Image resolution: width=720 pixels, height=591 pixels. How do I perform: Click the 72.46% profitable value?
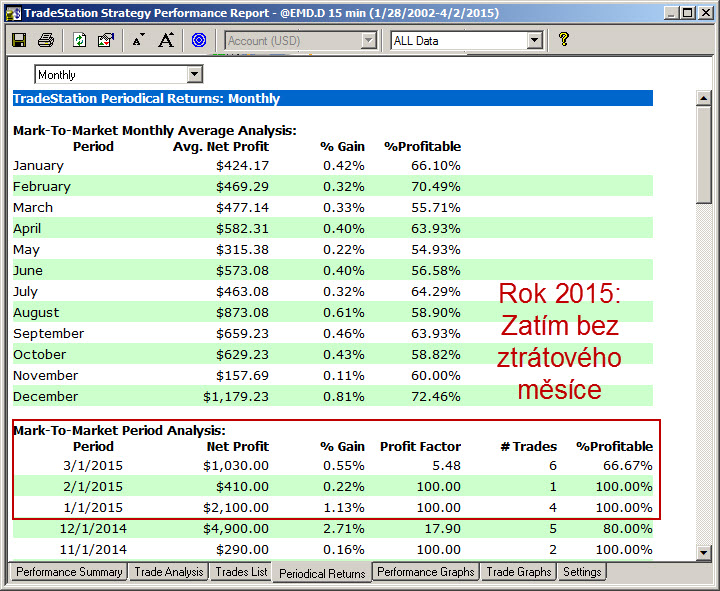click(436, 396)
